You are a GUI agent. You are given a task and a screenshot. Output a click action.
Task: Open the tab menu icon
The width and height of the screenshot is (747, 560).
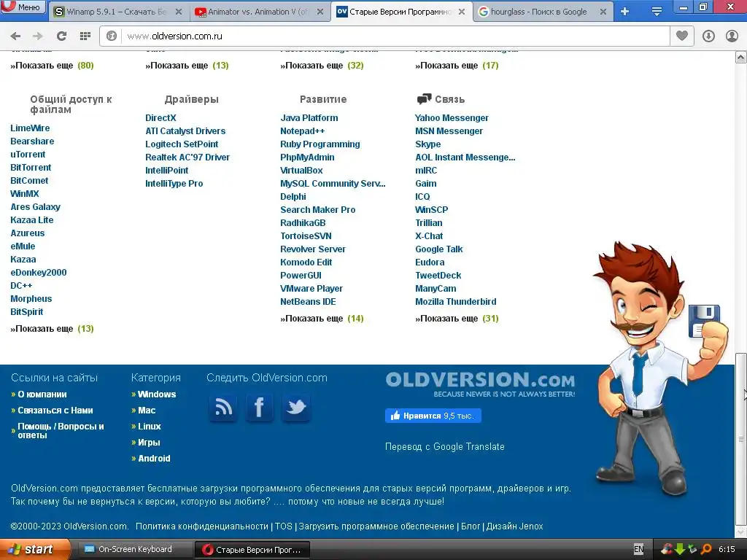click(x=657, y=12)
